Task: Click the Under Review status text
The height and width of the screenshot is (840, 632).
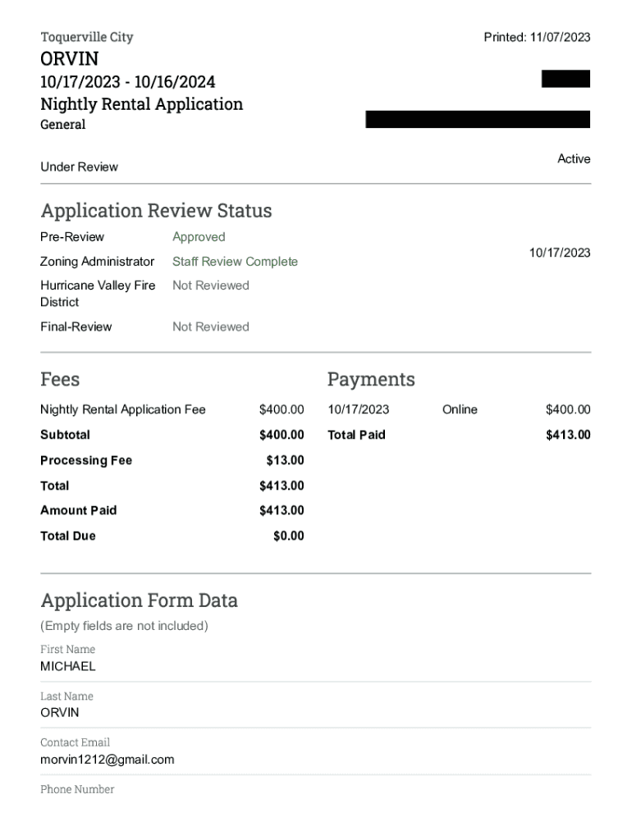Action: 79,167
